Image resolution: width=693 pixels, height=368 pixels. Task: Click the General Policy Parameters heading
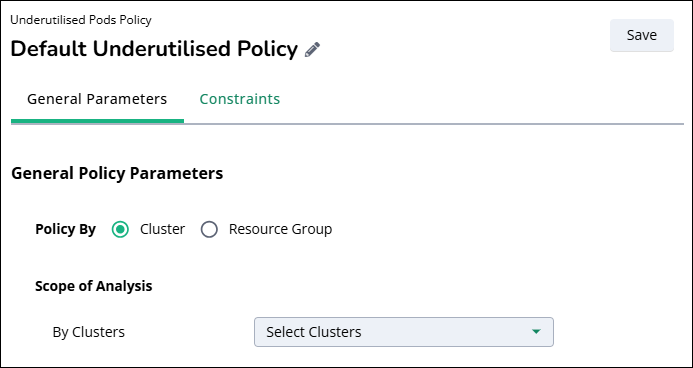(117, 174)
